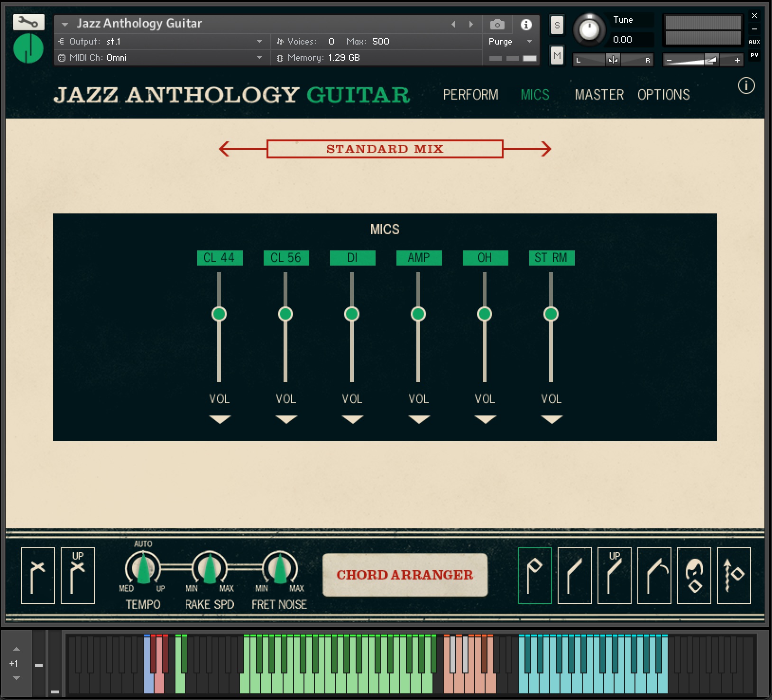Select the UP muted strum articulation icon

(x=78, y=575)
